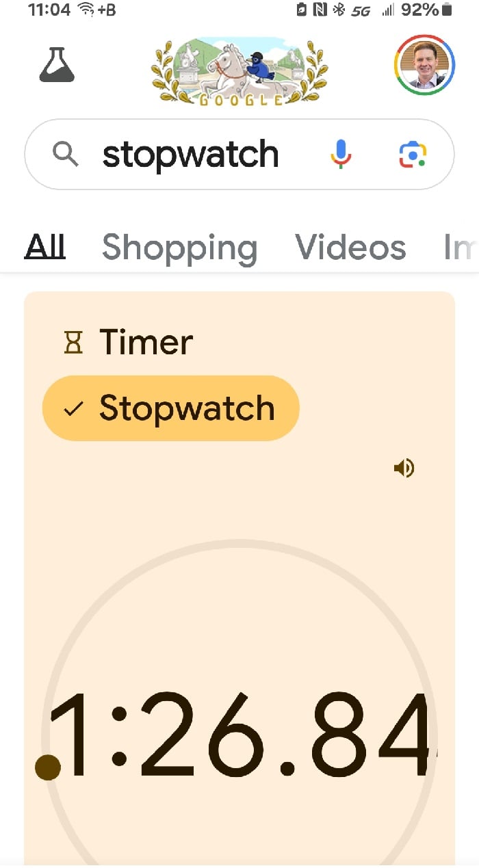
Task: Mute the stopwatch sound with speaker icon
Action: [404, 468]
